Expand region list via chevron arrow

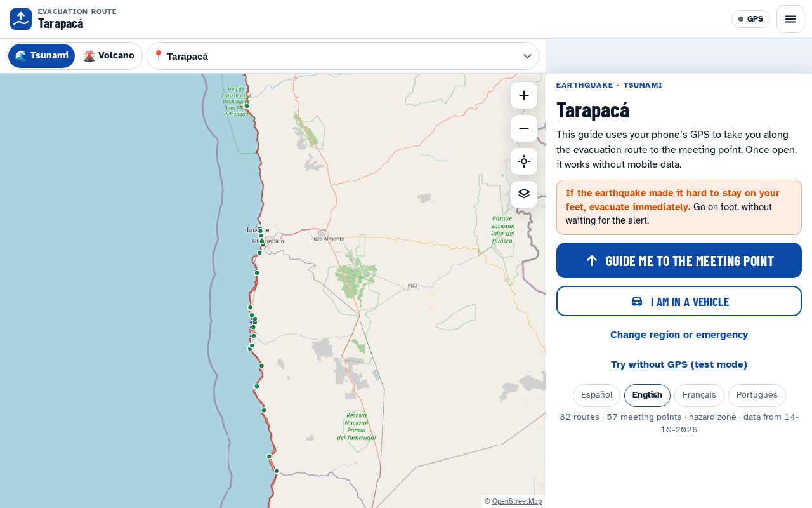tap(527, 56)
